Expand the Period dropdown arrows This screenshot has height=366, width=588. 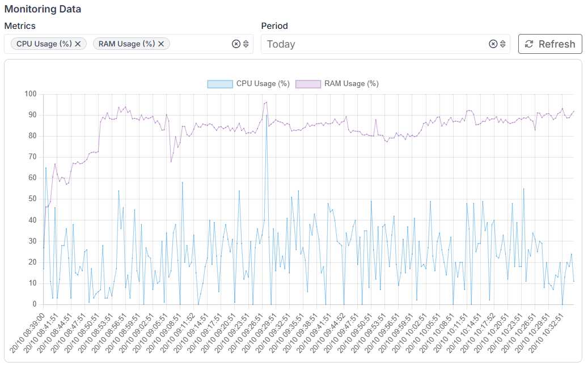(502, 44)
